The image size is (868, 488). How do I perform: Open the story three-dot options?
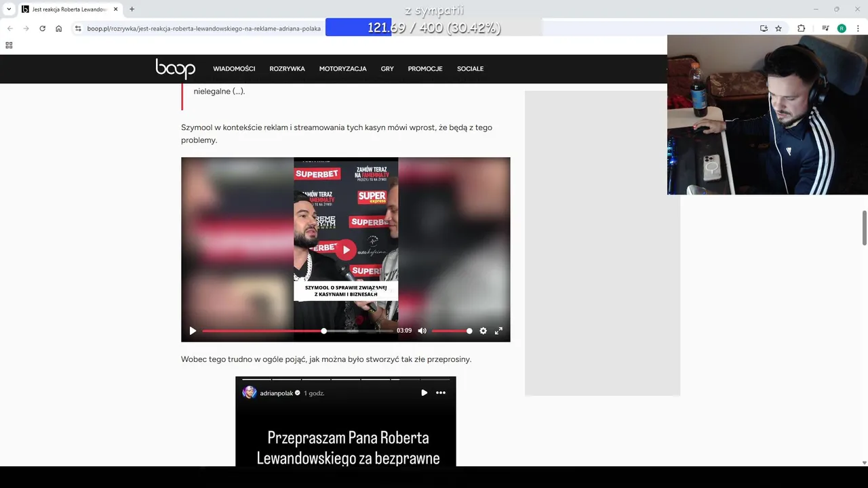pyautogui.click(x=441, y=392)
